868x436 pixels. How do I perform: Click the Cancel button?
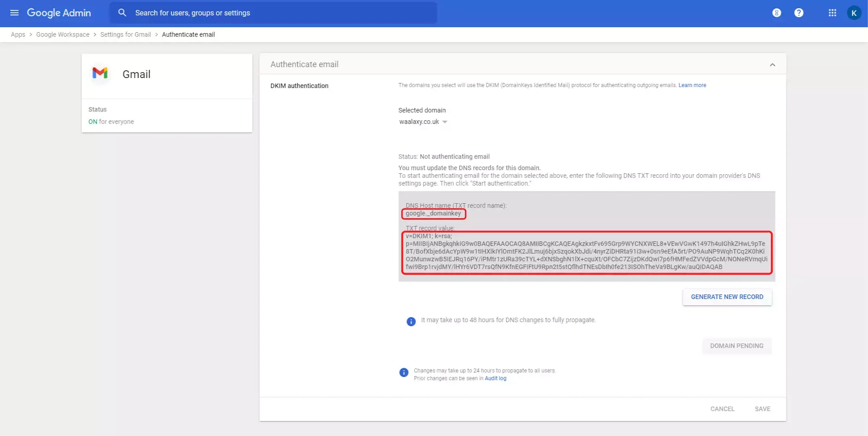click(722, 409)
